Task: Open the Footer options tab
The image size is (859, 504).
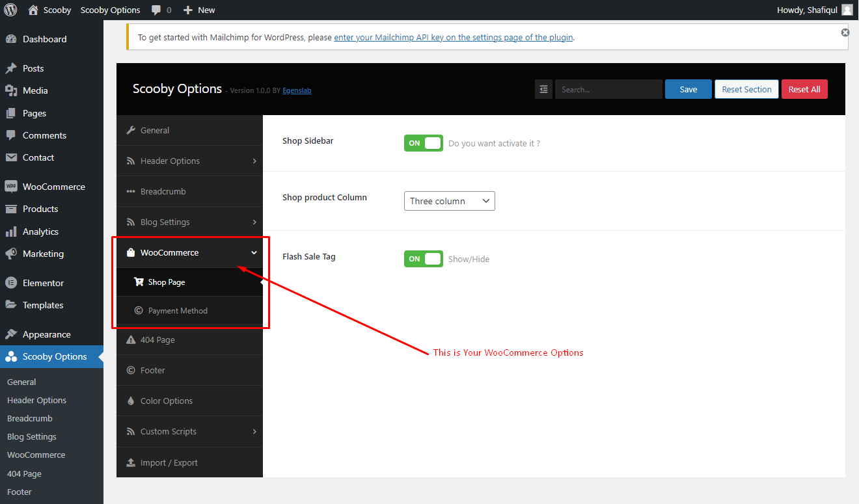Action: point(189,370)
